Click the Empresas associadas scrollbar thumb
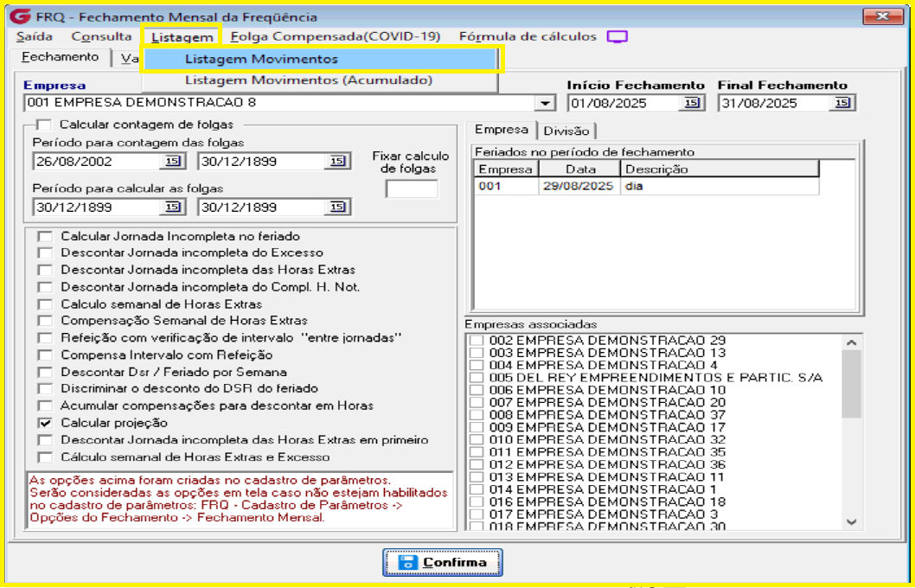Viewport: 915px width, 588px height. tap(851, 384)
